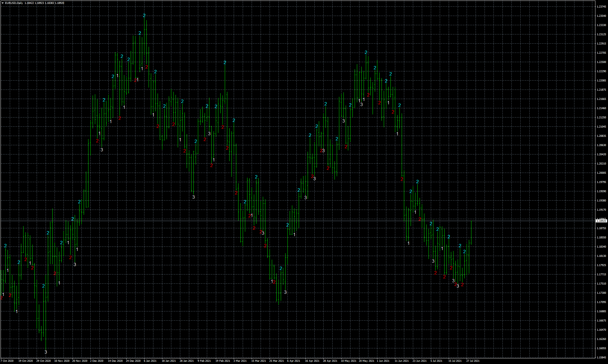608x364 pixels.
Task: Click the EURUSD,Daily chart title
Action: [x=14, y=3]
